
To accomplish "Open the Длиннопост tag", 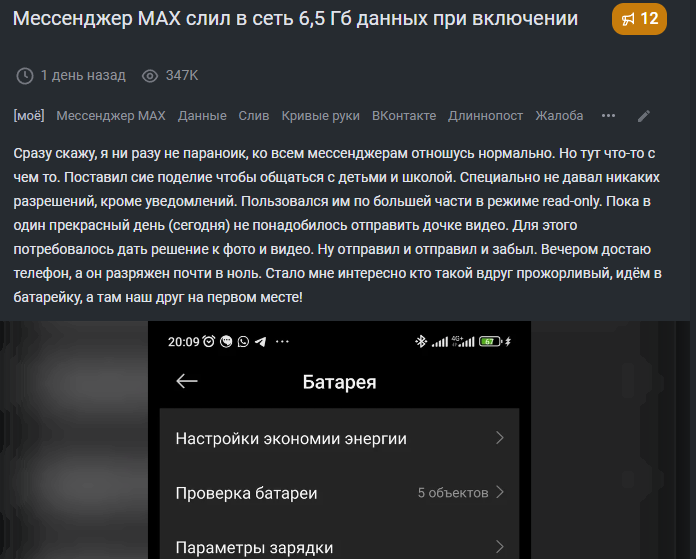I will click(x=485, y=116).
